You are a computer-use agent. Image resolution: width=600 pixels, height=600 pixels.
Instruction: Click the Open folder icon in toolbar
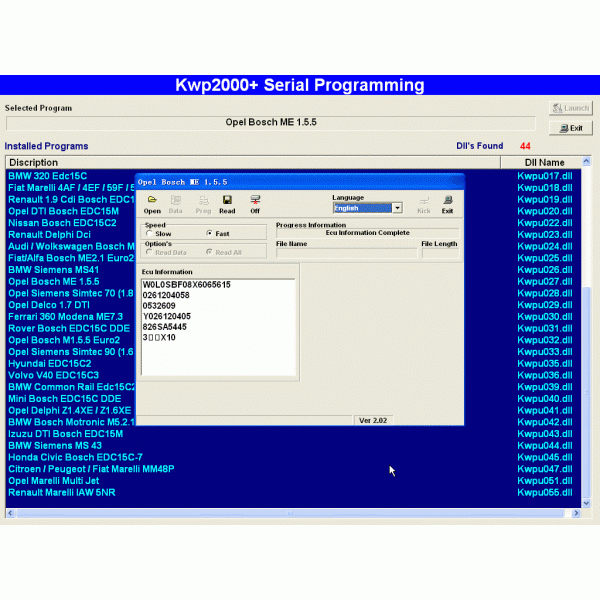pos(152,204)
